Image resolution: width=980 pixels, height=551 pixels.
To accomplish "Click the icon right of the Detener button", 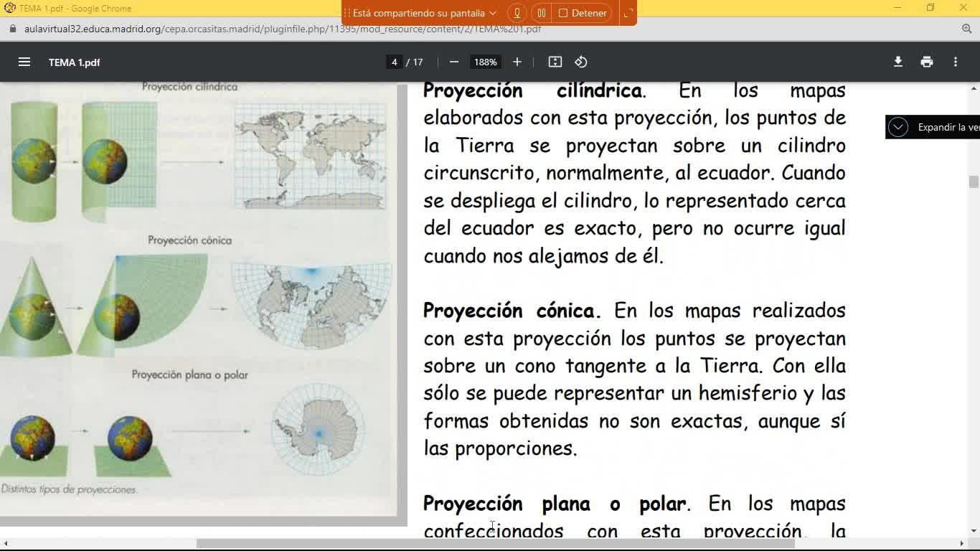I will pyautogui.click(x=628, y=13).
